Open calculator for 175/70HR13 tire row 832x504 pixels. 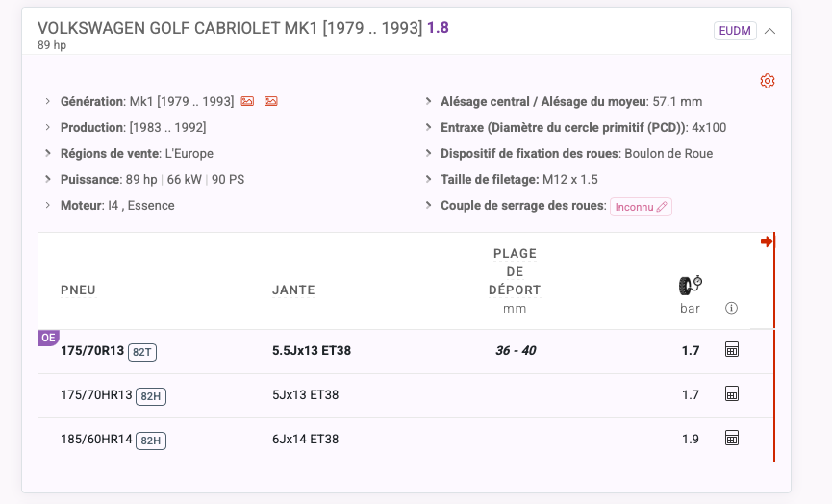[x=732, y=393]
